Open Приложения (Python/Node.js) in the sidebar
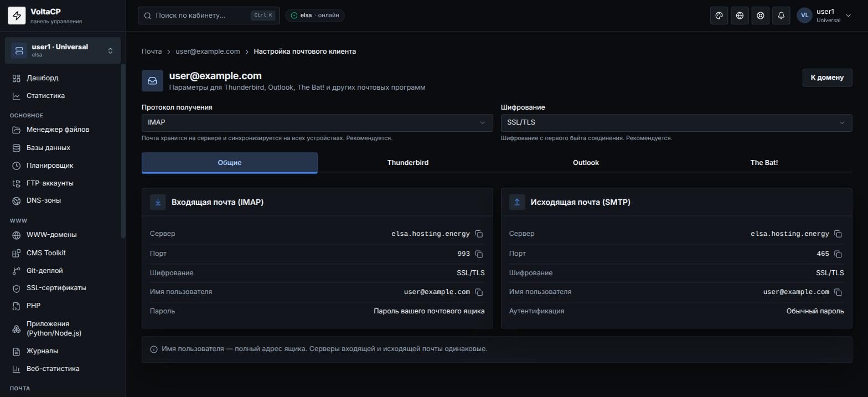This screenshot has height=397, width=868. coord(63,328)
